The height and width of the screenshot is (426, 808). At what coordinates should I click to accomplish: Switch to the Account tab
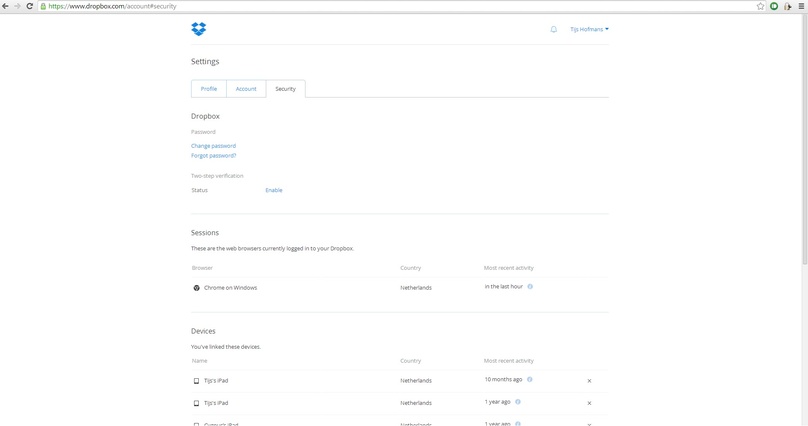pos(246,89)
